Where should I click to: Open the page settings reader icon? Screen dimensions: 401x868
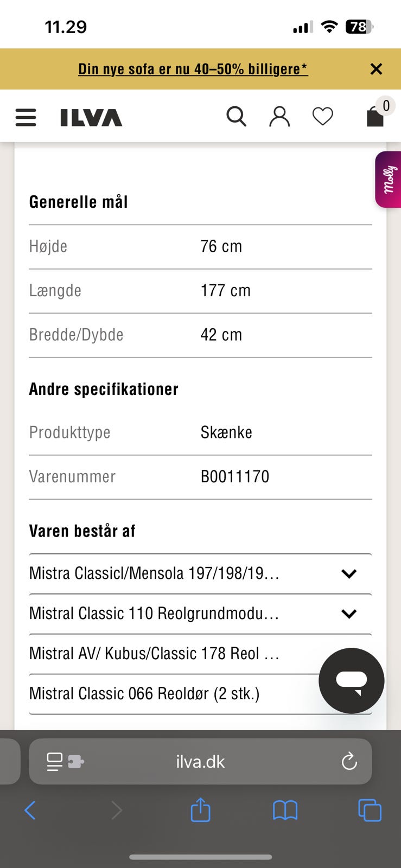click(65, 762)
